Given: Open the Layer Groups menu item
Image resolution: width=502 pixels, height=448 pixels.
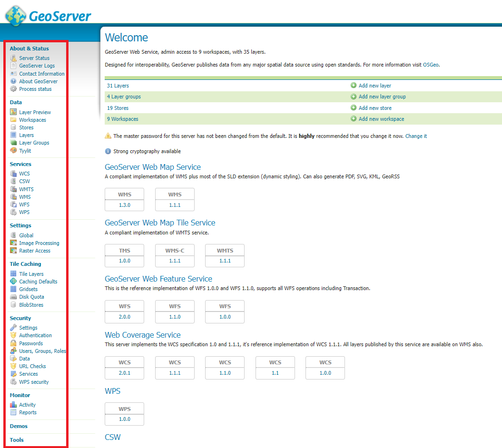Looking at the screenshot, I should pos(34,143).
